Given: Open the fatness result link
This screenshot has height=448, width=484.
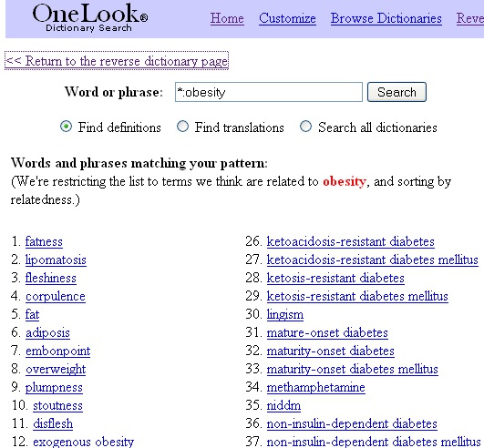Looking at the screenshot, I should coord(44,241).
